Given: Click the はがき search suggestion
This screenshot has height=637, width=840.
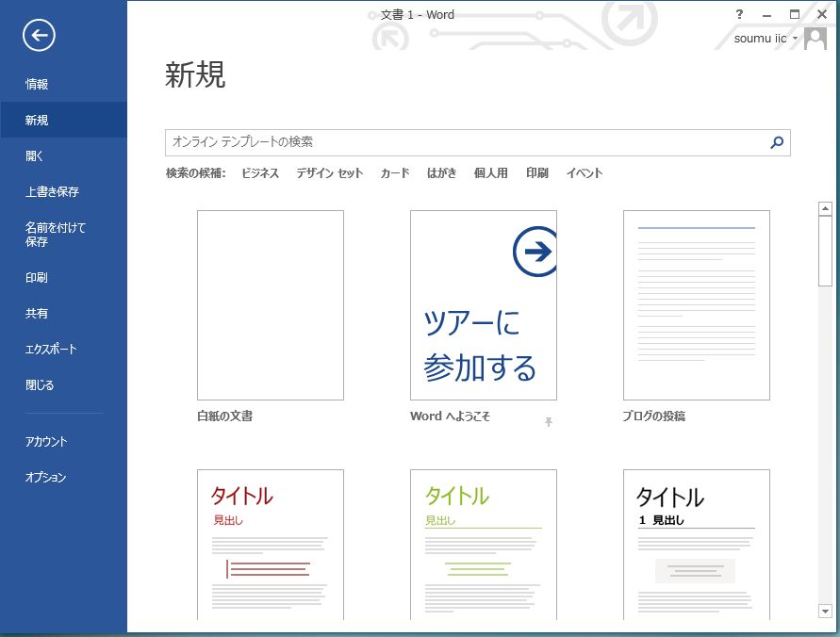Looking at the screenshot, I should [x=441, y=172].
